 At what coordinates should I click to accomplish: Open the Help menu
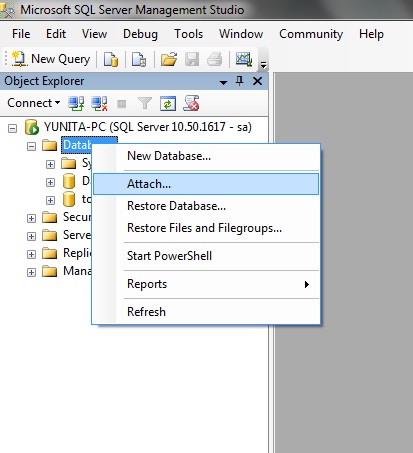click(371, 34)
